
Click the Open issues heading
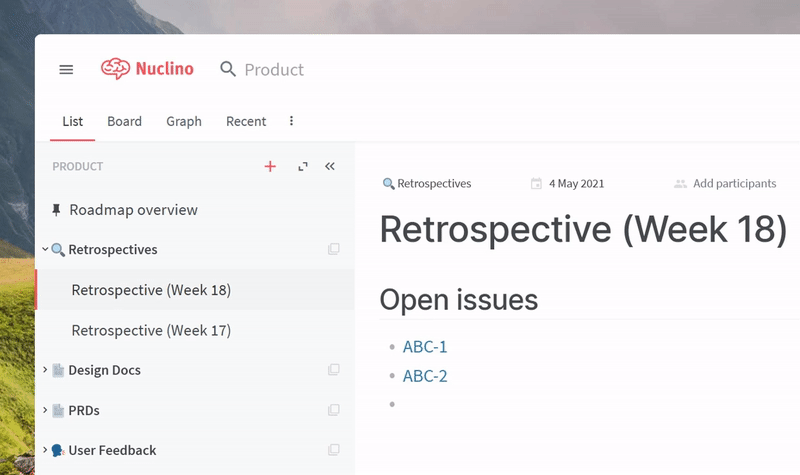pos(459,299)
